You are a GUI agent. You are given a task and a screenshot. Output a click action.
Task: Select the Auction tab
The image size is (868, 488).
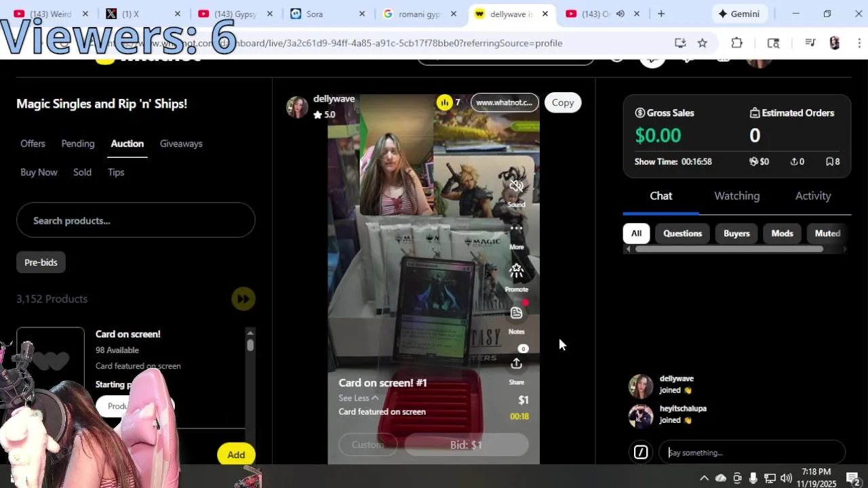(x=127, y=144)
